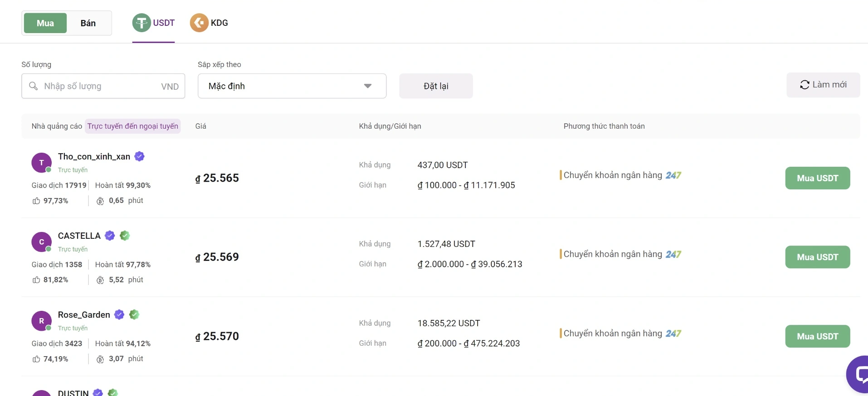Open Tho_con_xinh_xan advertiser profile

94,156
